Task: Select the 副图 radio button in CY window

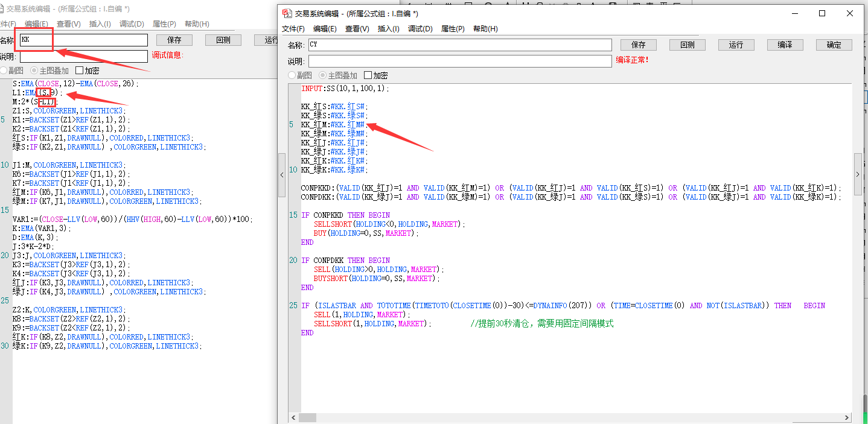Action: [292, 75]
